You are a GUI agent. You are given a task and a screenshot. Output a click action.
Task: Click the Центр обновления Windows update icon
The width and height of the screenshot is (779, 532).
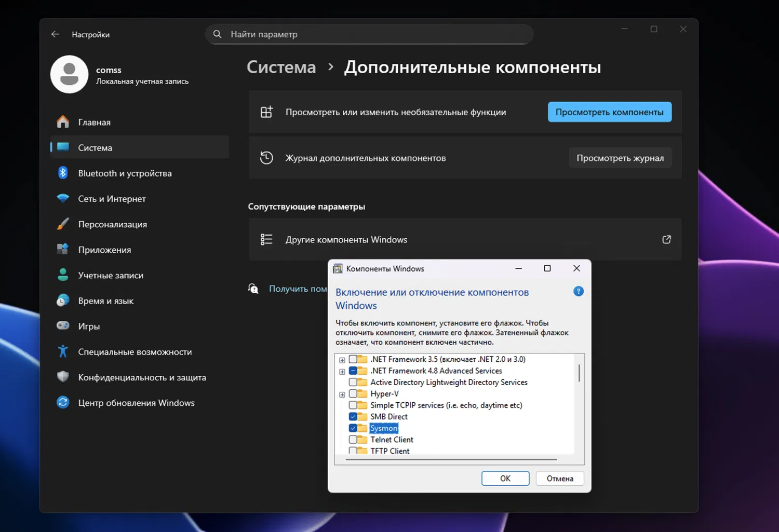(x=63, y=402)
